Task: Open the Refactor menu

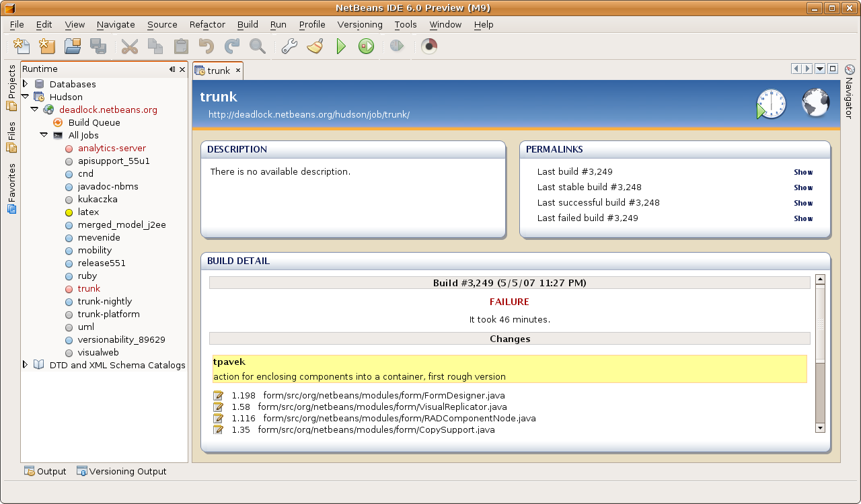Action: (207, 24)
